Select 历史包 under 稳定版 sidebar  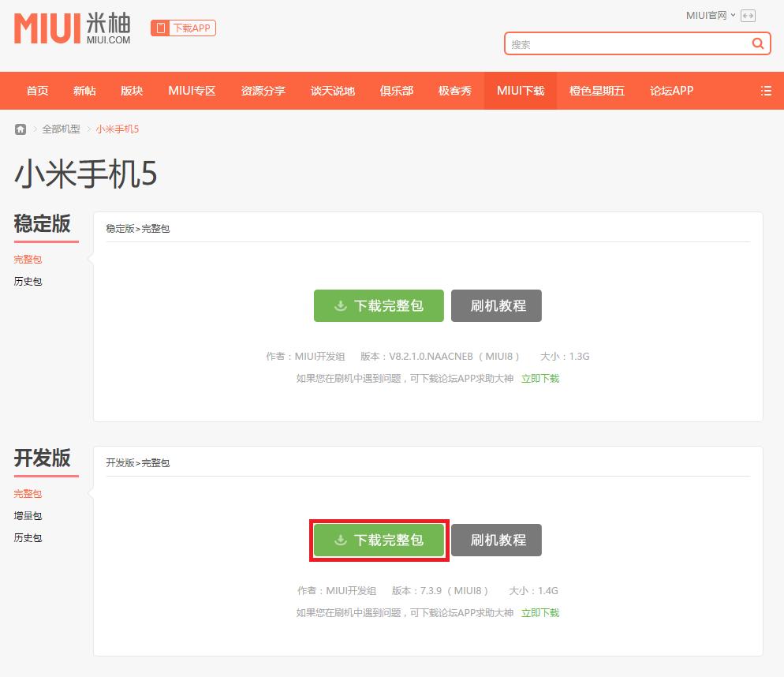click(x=28, y=281)
